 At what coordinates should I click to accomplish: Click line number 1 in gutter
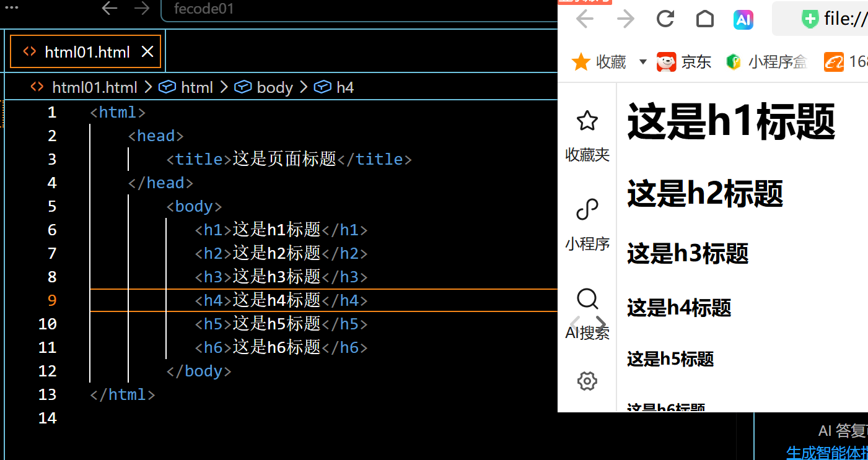[x=52, y=112]
